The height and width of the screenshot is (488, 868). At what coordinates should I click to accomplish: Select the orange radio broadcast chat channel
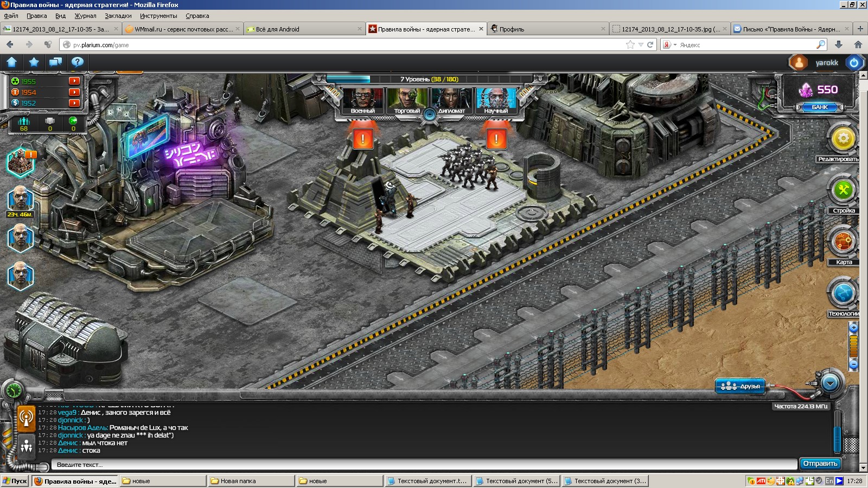(26, 419)
